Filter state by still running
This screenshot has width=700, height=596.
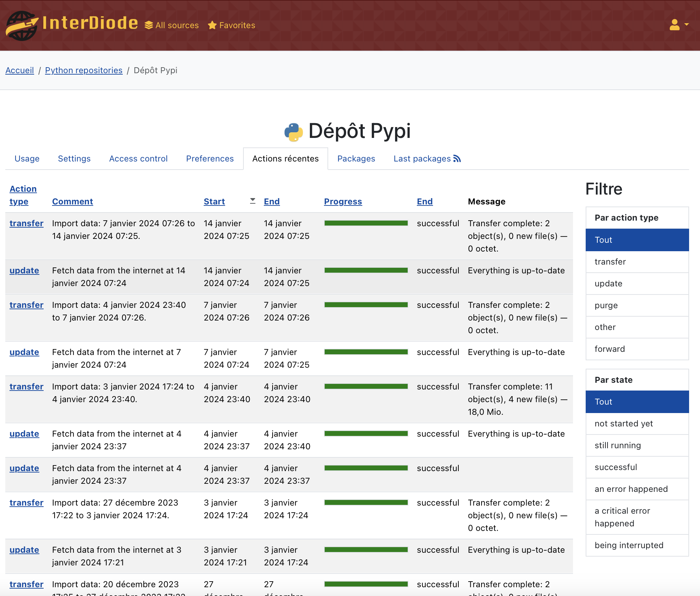(x=637, y=445)
